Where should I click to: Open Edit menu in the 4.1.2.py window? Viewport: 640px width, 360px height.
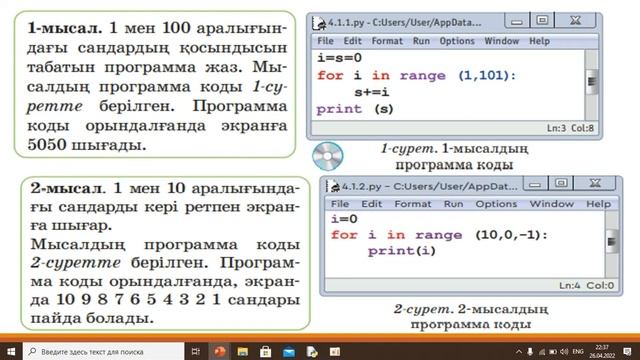(371, 204)
